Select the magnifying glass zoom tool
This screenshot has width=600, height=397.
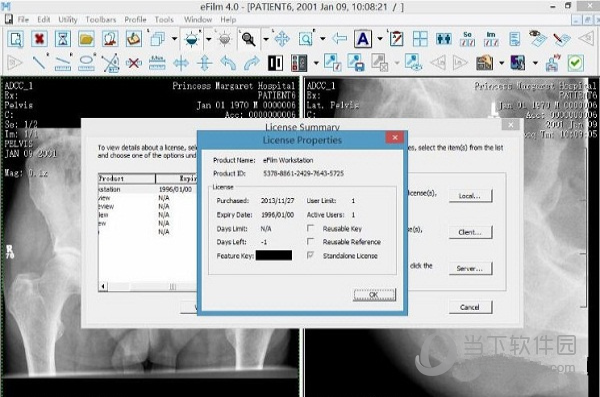[x=248, y=39]
